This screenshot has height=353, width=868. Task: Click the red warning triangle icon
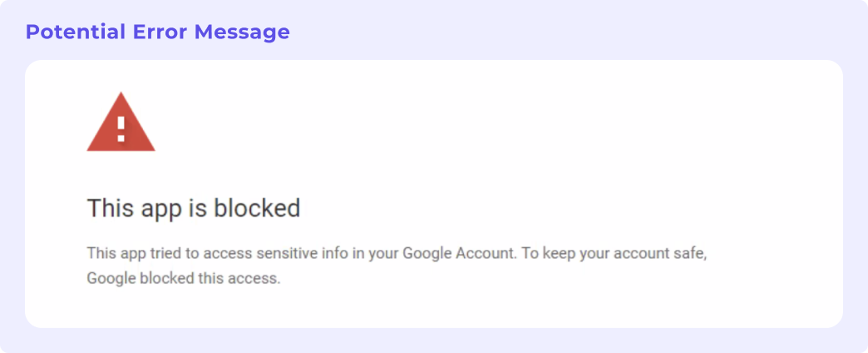[x=121, y=122]
